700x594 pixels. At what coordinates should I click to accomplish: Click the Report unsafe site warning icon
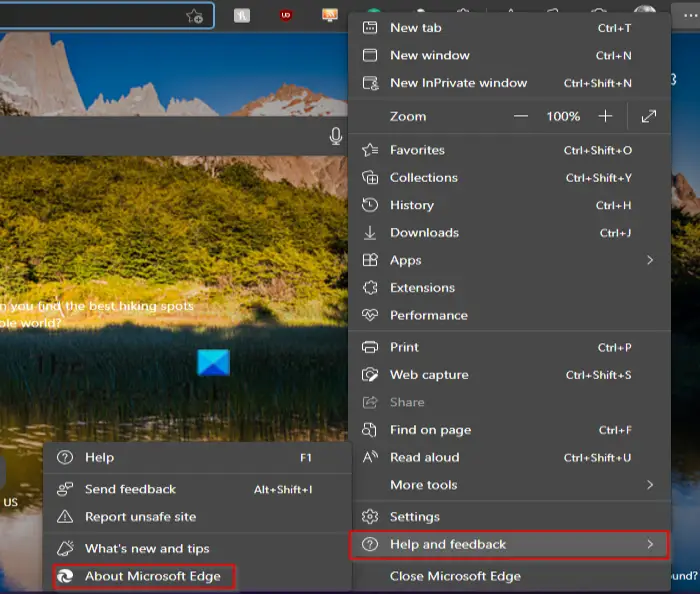tap(65, 517)
